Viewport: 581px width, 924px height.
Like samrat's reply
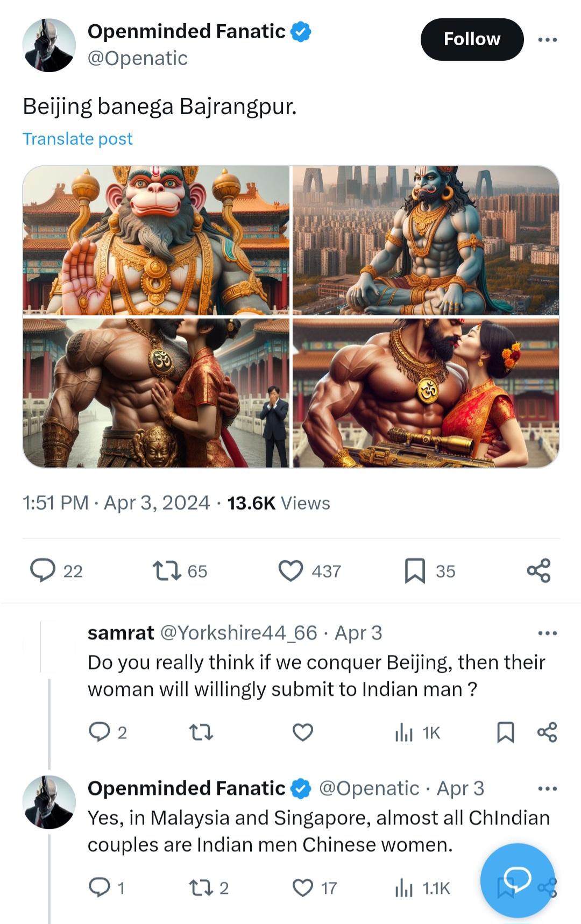pyautogui.click(x=302, y=732)
